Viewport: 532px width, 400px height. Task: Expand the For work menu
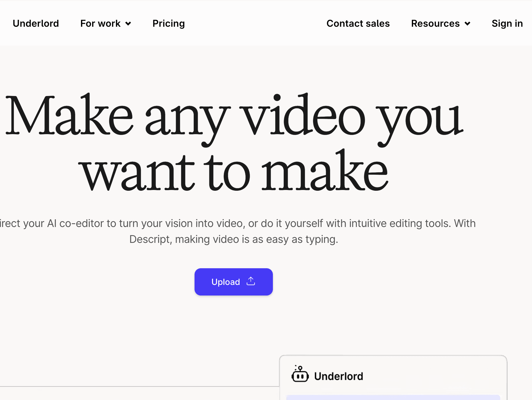click(106, 24)
